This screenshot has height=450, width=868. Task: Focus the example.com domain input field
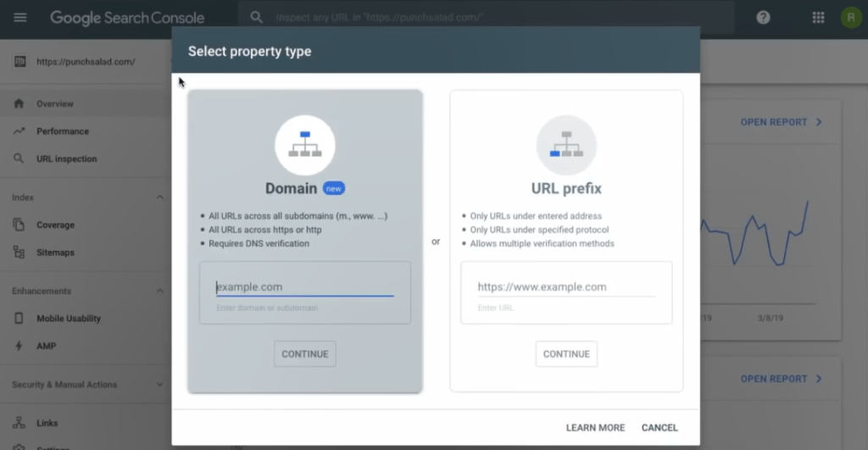pos(305,286)
